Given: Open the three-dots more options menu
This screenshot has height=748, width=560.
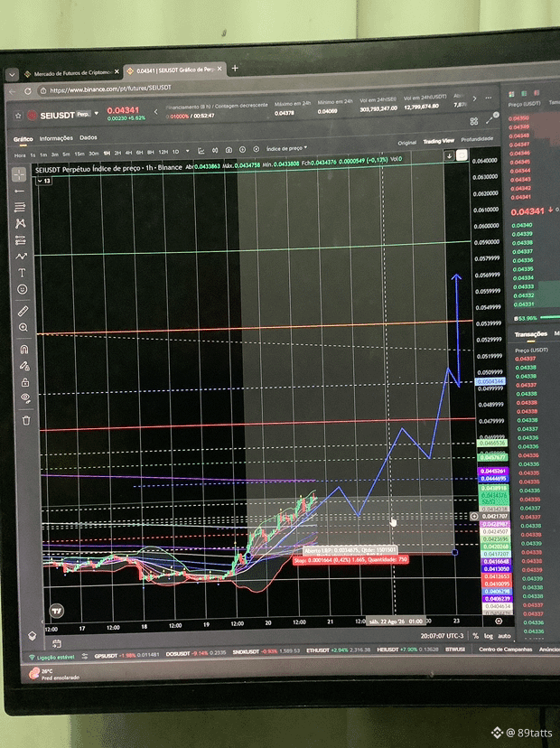Looking at the screenshot, I should point(488,98).
